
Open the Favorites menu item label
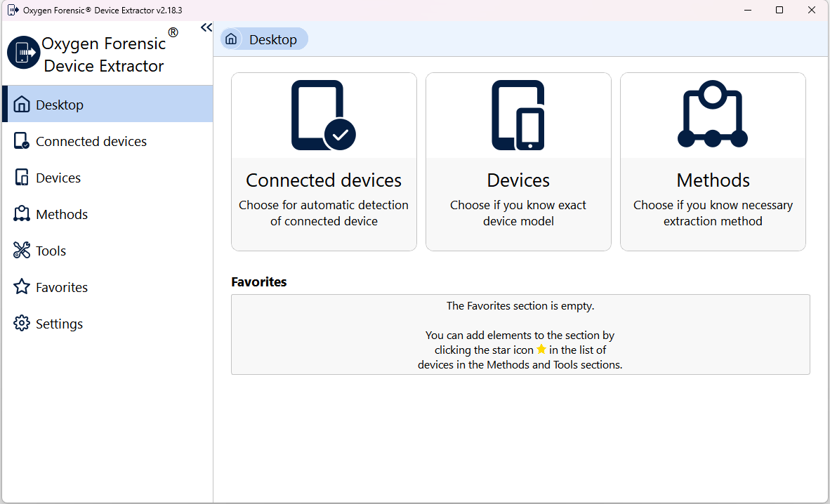pos(62,288)
